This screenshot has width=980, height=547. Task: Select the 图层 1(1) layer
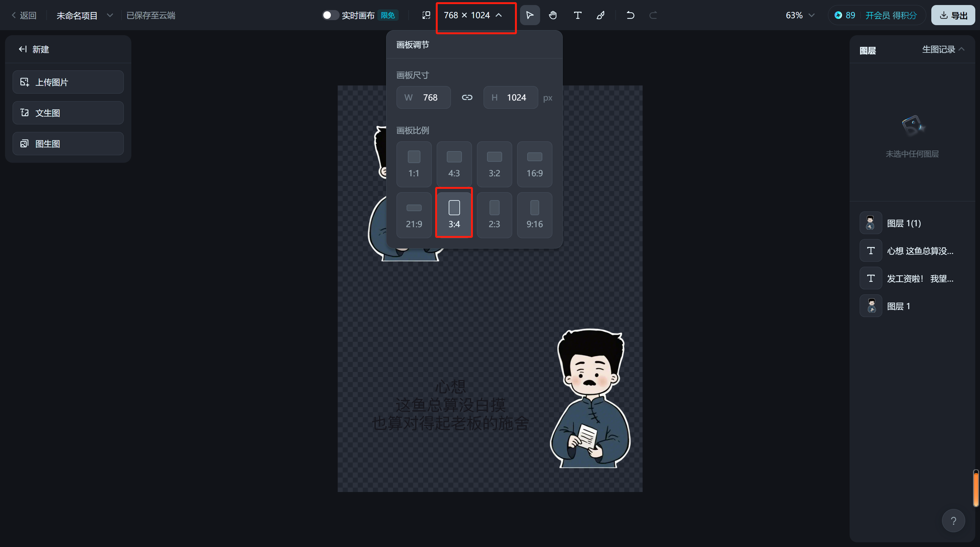click(x=904, y=223)
